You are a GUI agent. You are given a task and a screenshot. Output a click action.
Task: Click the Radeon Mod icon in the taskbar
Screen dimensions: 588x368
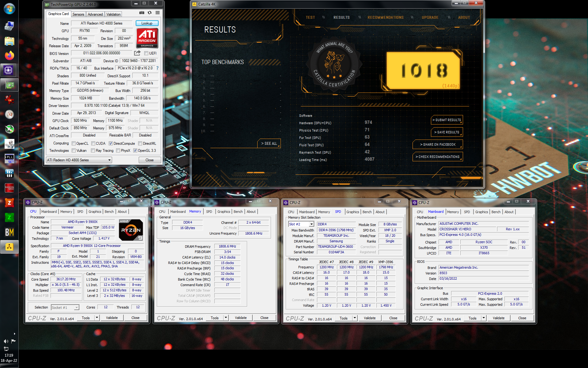9,188
